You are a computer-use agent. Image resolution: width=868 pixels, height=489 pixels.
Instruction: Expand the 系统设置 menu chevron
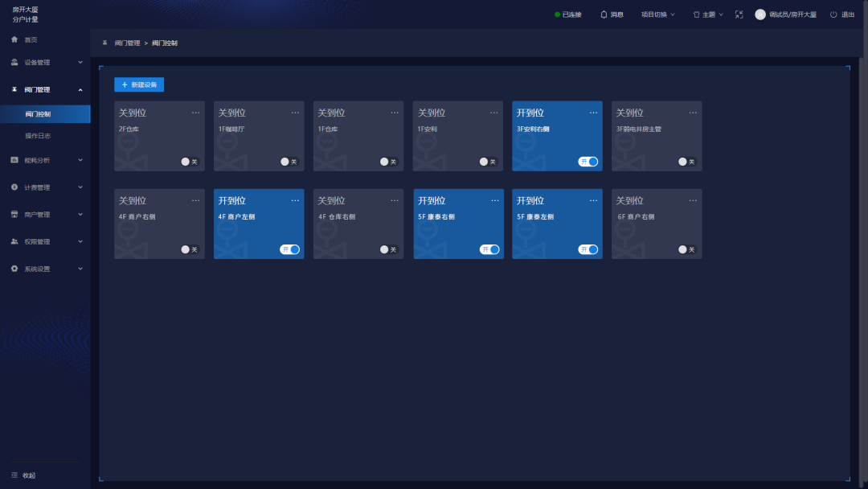click(80, 269)
